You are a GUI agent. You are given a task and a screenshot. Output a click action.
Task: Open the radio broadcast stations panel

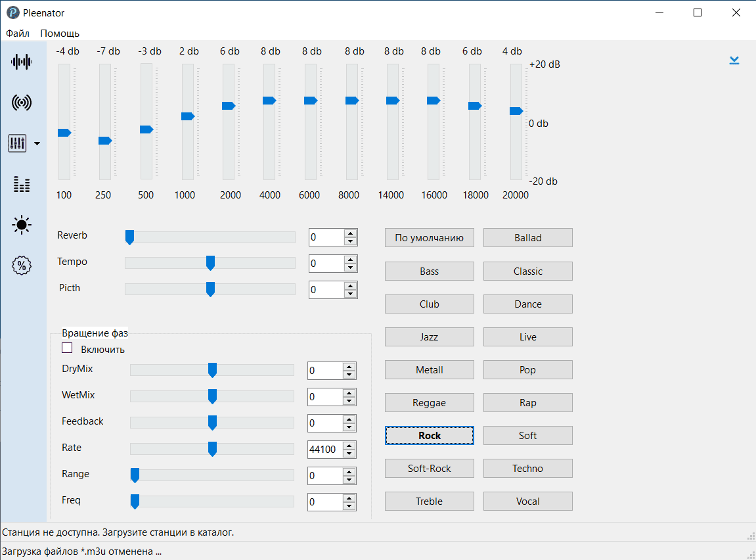[22, 103]
